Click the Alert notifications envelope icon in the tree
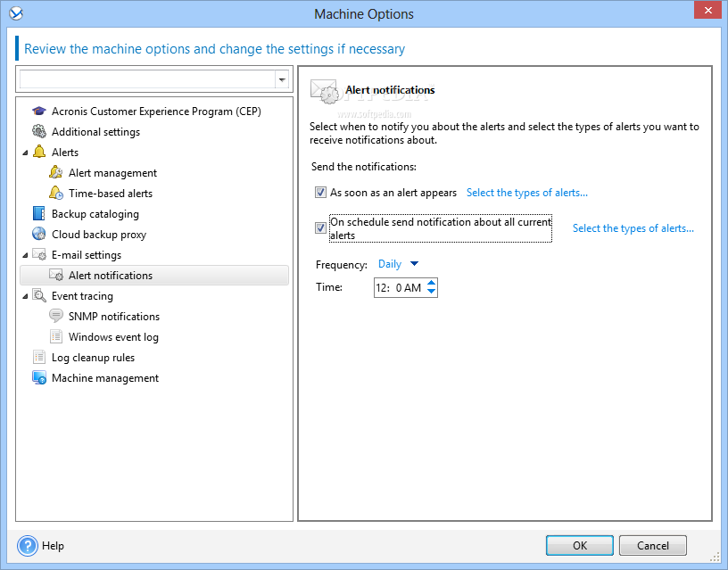Viewport: 728px width, 570px height. [x=55, y=276]
